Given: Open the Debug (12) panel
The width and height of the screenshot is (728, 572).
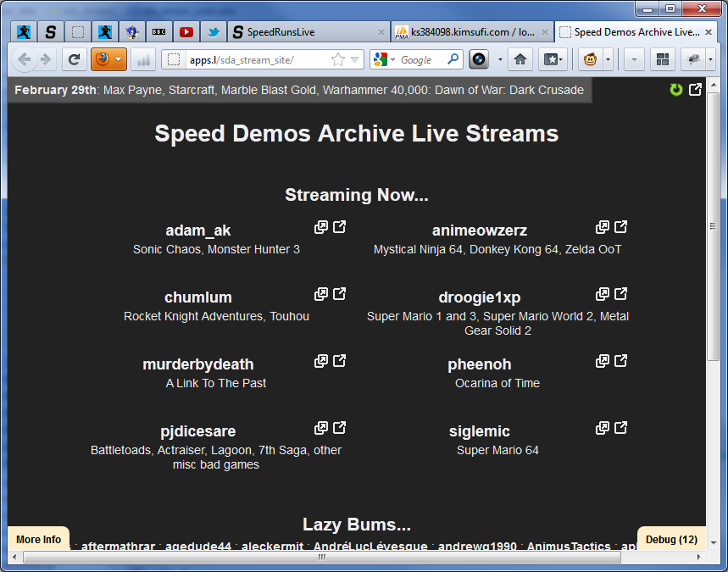Looking at the screenshot, I should point(670,540).
